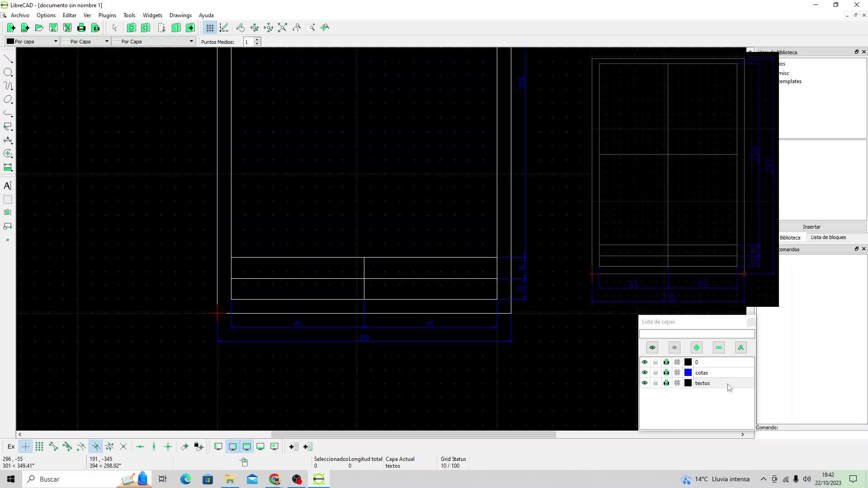Viewport: 868px width, 488px height.
Task: Switch to Lista de bloques tab
Action: coord(828,237)
